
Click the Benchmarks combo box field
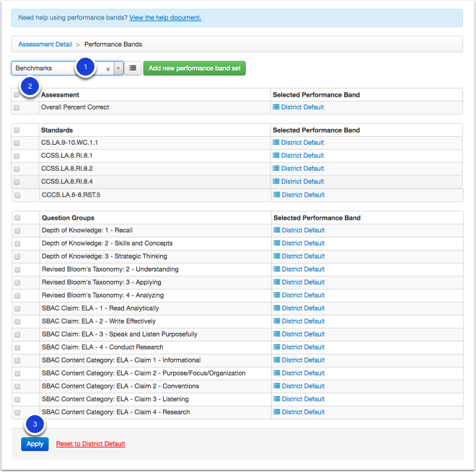pos(67,68)
